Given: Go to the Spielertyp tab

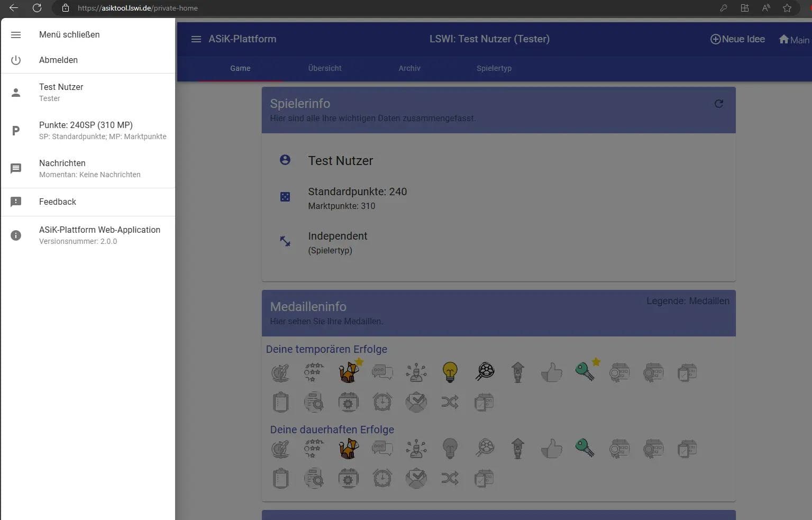Looking at the screenshot, I should point(494,68).
